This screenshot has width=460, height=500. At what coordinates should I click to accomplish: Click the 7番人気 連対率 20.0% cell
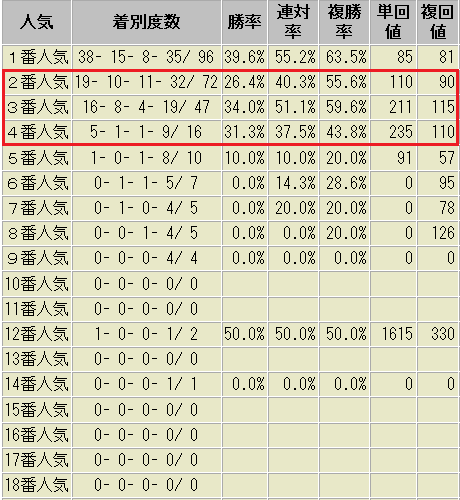point(293,208)
